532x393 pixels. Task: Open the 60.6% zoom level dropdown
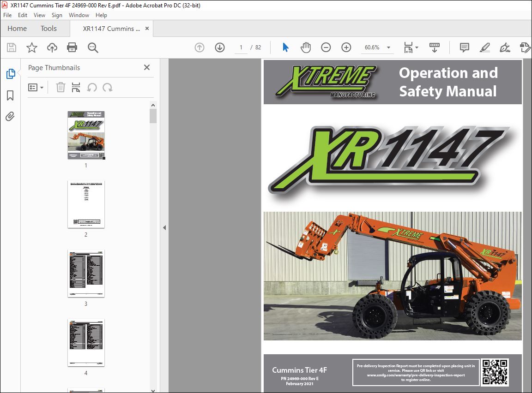click(388, 48)
